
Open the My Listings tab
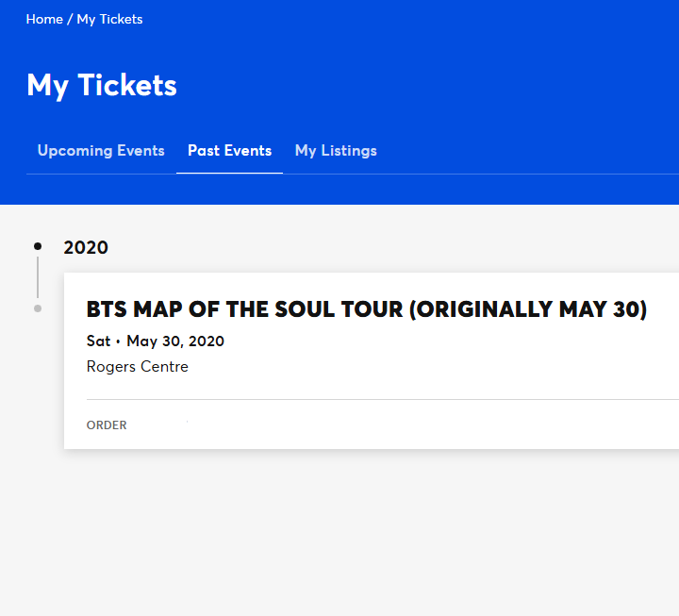[x=336, y=151]
